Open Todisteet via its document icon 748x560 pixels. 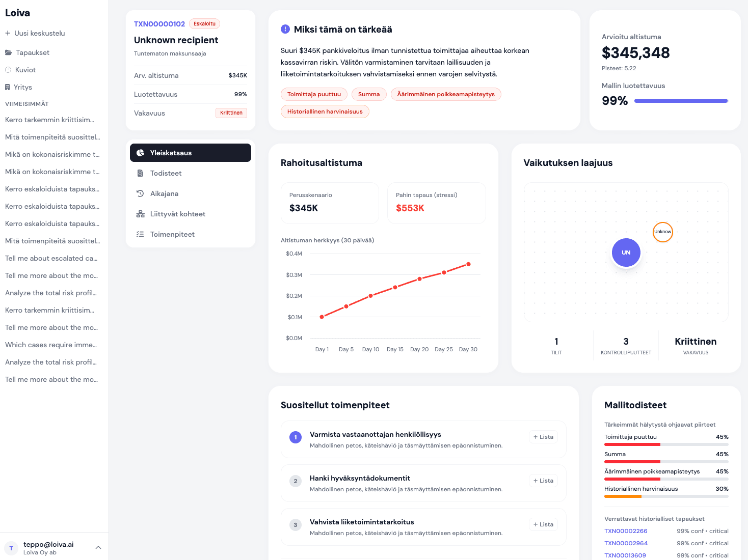[141, 173]
